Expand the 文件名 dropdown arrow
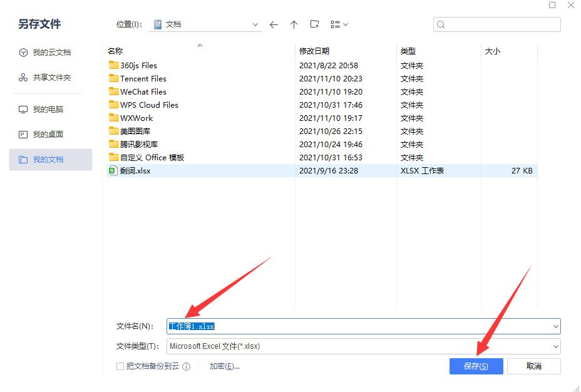Viewport: 581px width, 392px height. [x=555, y=326]
